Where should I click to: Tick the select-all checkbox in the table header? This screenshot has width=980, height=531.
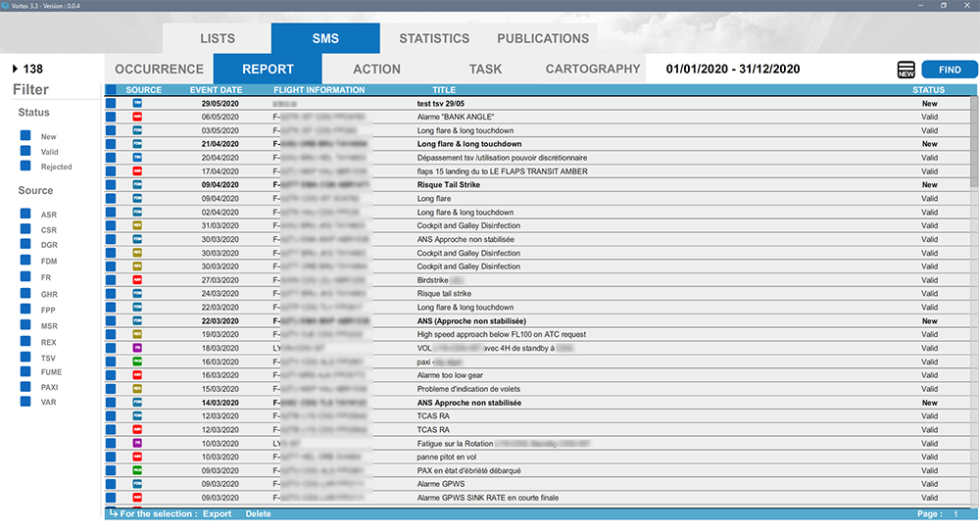point(111,90)
